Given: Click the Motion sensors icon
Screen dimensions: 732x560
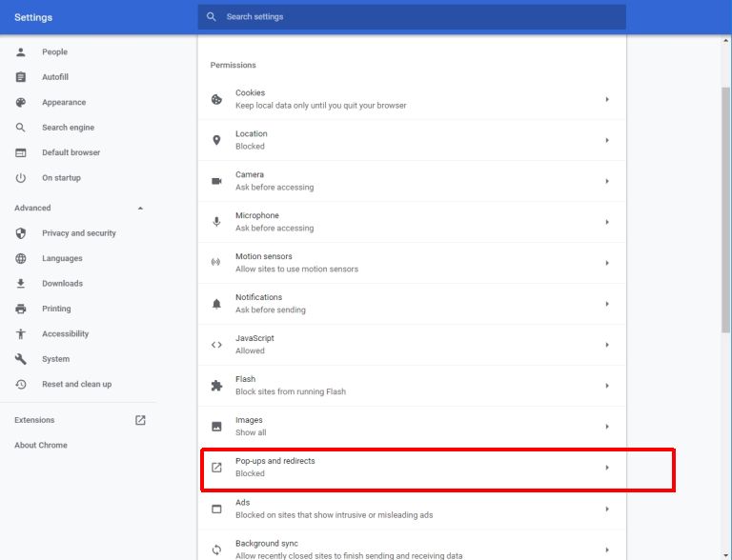Looking at the screenshot, I should 215,262.
